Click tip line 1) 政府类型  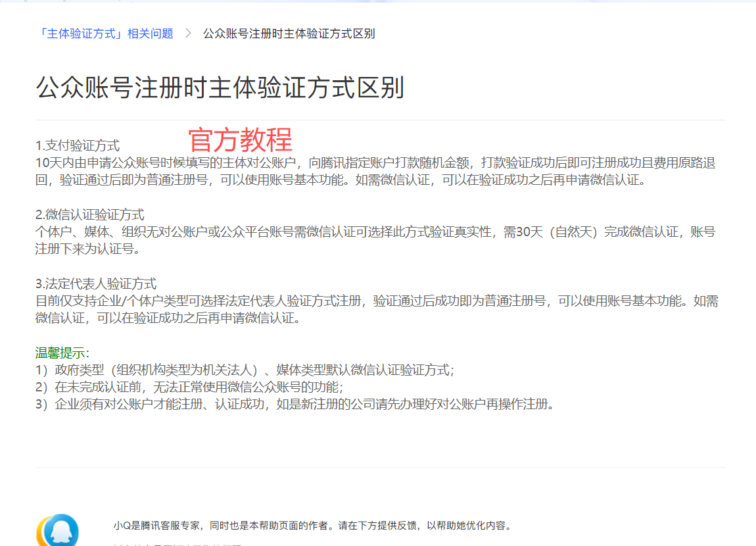tap(245, 370)
